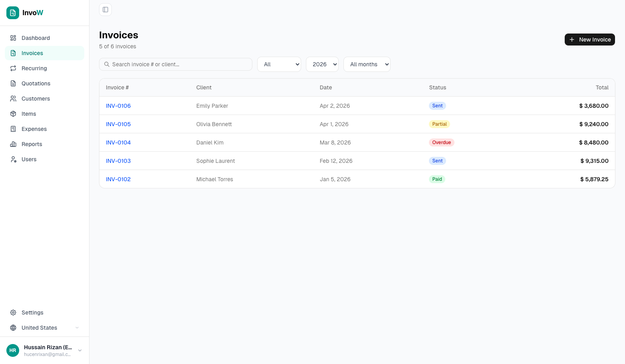Viewport: 625px width, 364px height.
Task: Click the plus icon on New Invoice
Action: [x=572, y=40]
